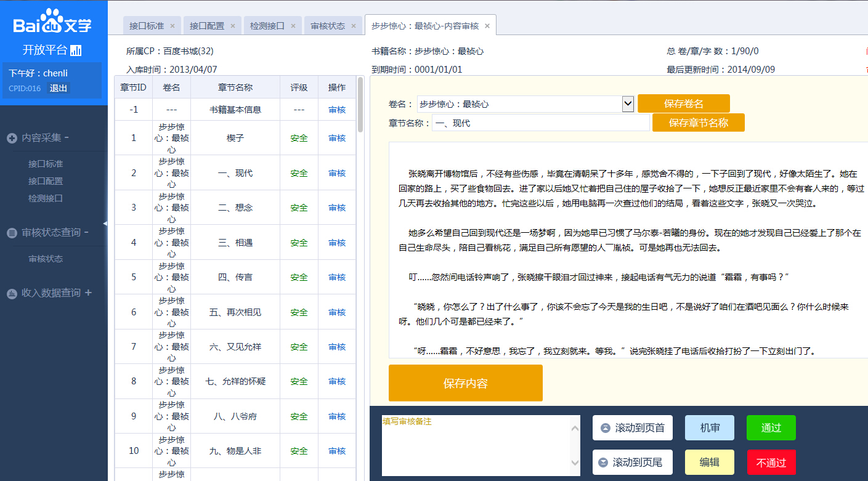
Task: Click 最后更新时间：2014/09/09 text
Action: (x=721, y=70)
